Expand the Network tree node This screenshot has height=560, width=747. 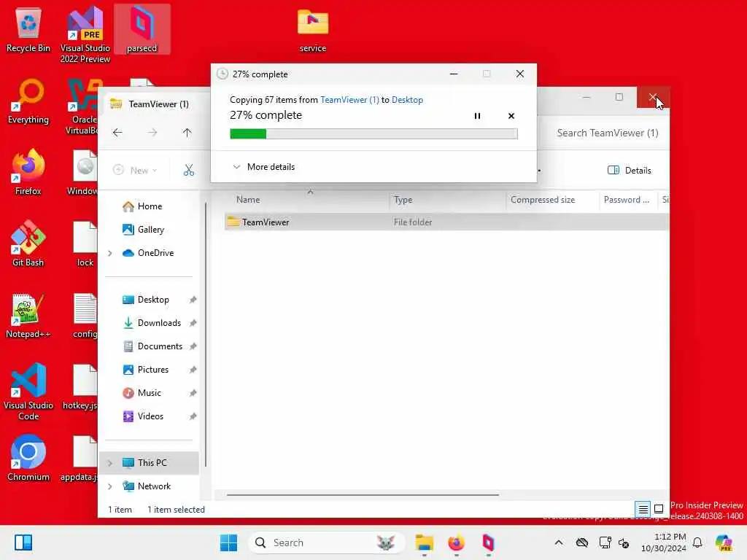point(110,486)
